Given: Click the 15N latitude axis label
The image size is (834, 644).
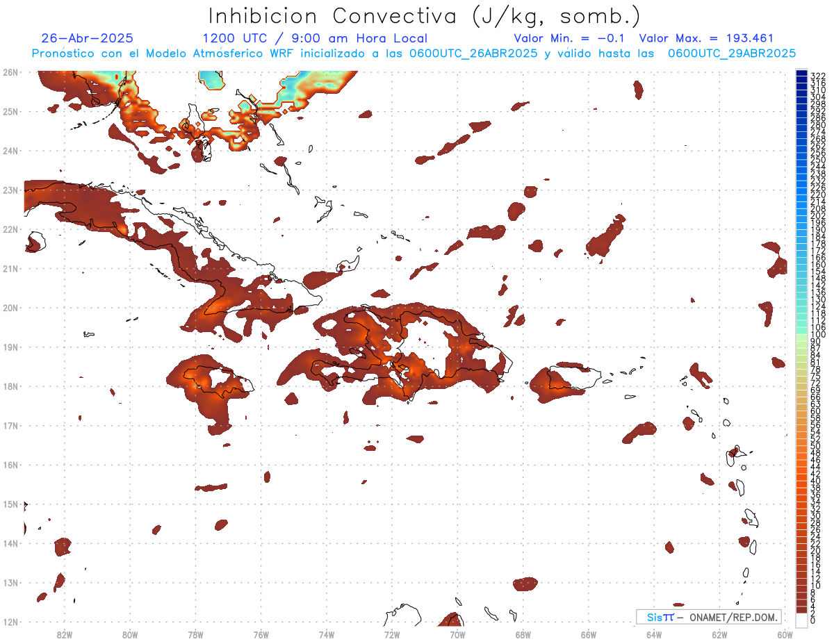Looking at the screenshot, I should click(11, 504).
